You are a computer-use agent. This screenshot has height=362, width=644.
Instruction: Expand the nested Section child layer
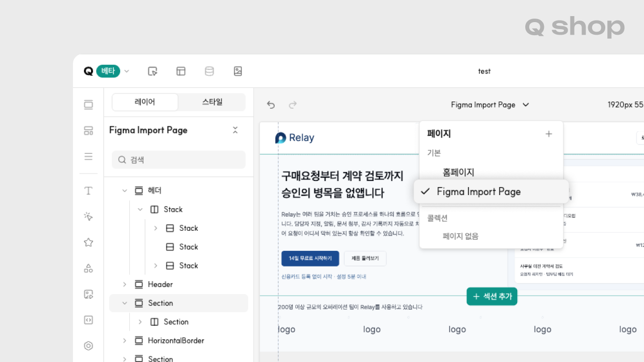click(x=140, y=322)
